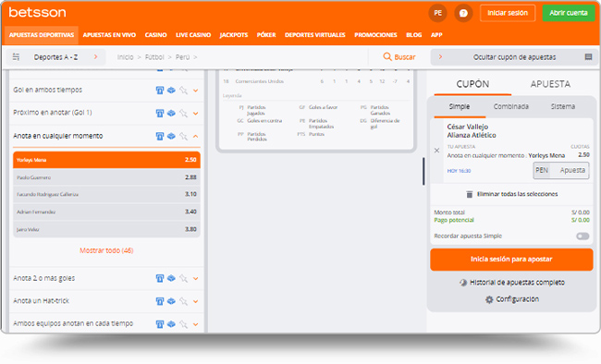The image size is (601, 364).
Task: Open the help question mark icon
Action: click(x=463, y=13)
